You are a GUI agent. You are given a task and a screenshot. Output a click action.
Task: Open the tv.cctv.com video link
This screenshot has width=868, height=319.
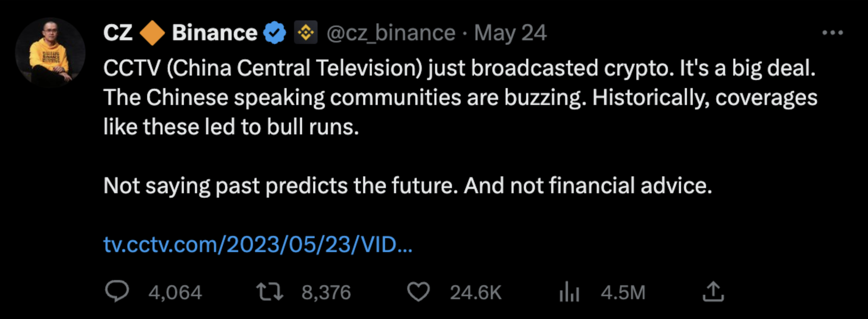pyautogui.click(x=258, y=244)
